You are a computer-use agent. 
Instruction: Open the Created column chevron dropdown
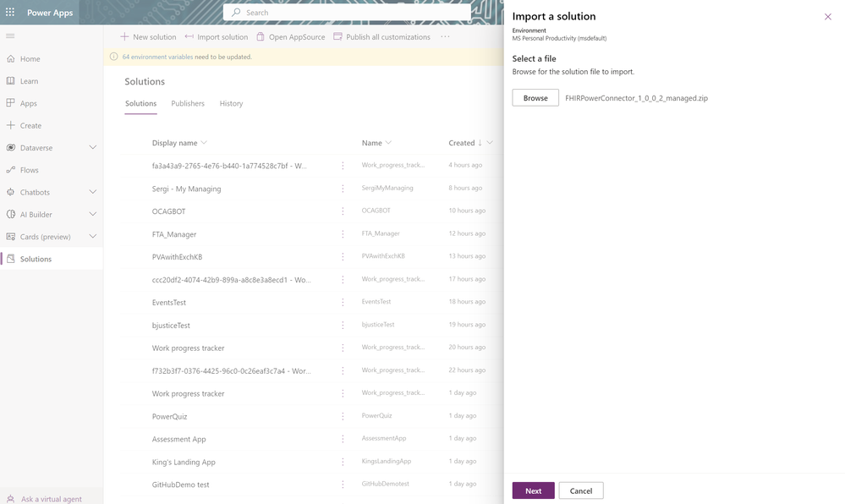[x=490, y=142]
